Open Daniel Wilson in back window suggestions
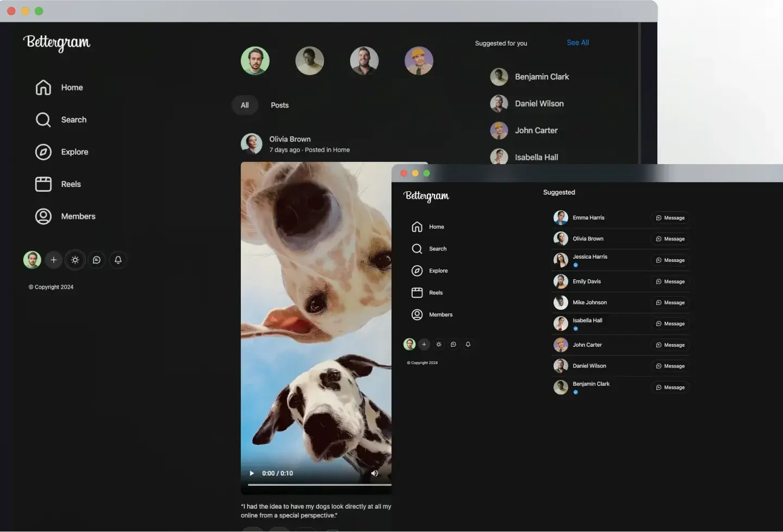 [527, 103]
